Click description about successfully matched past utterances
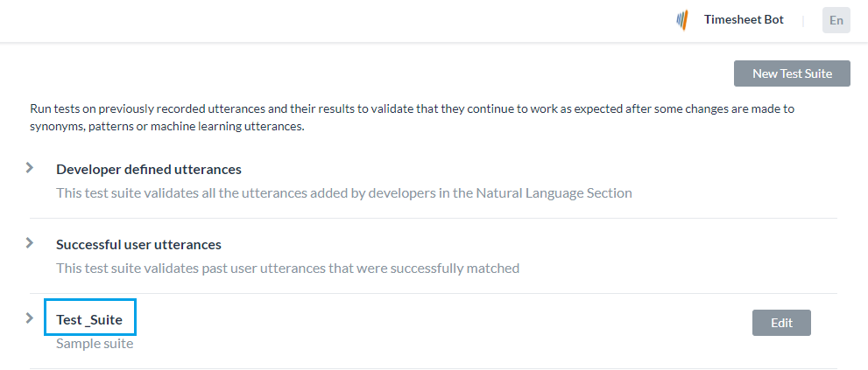This screenshot has height=370, width=868. click(x=287, y=268)
